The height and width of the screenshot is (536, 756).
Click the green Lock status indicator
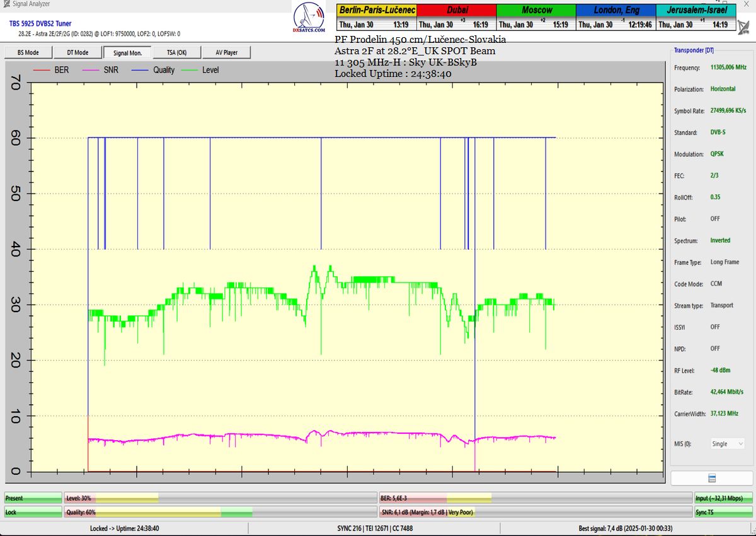[33, 513]
